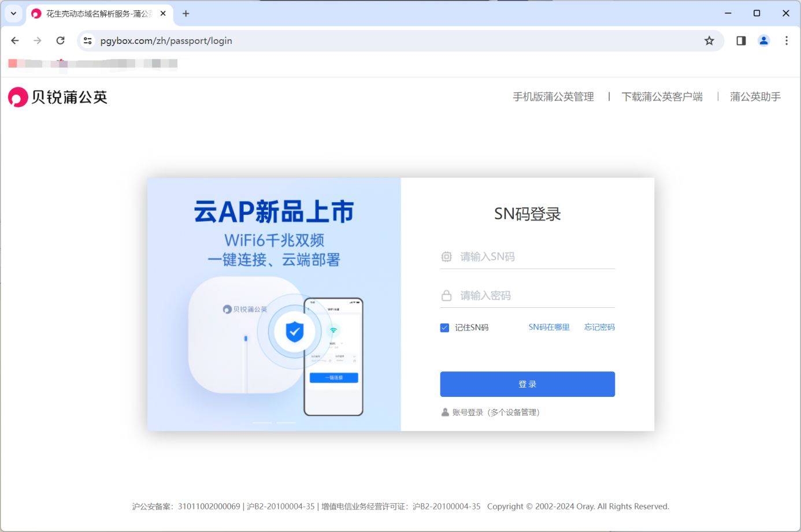Select the first banner carousel indicator
This screenshot has width=801, height=532.
pos(262,423)
